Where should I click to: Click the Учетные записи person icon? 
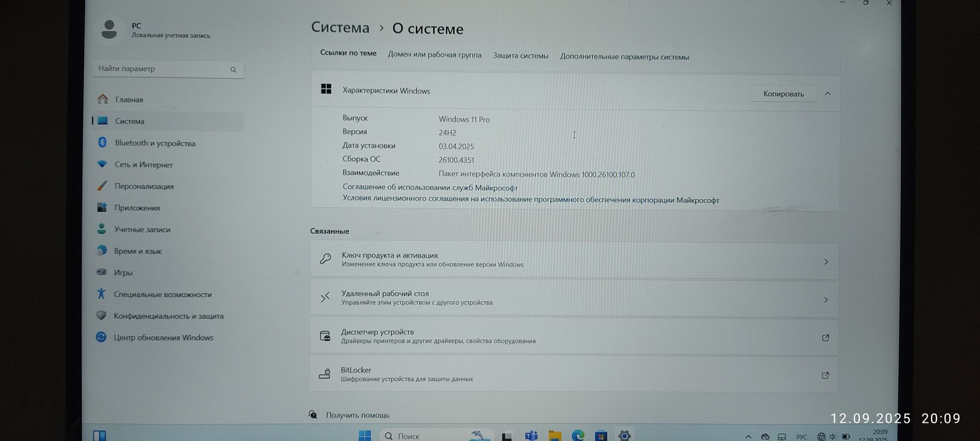[x=101, y=229]
